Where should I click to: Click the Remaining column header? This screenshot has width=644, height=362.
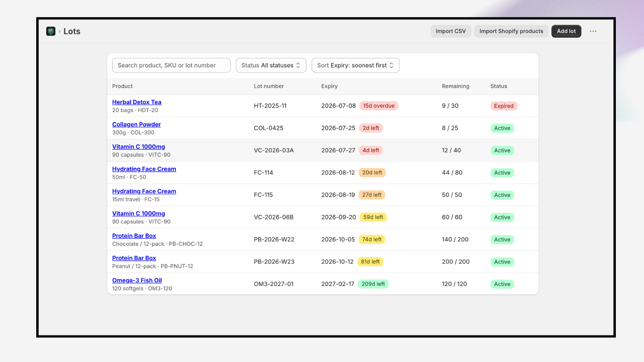[x=456, y=86]
